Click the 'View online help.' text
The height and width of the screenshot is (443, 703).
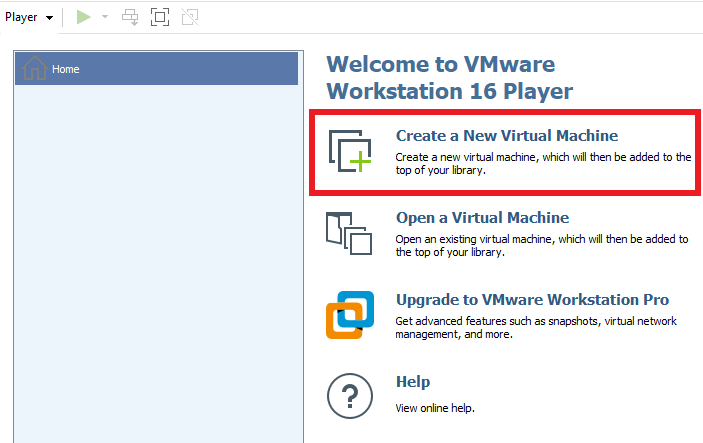(x=435, y=408)
